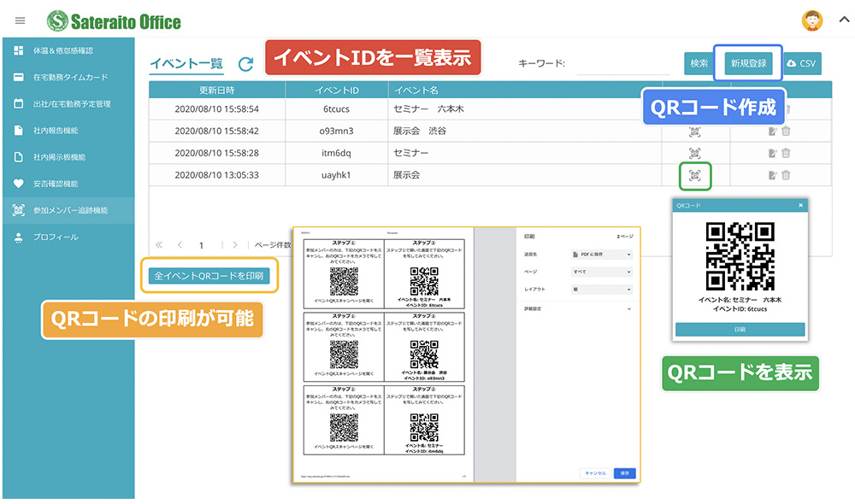Collapse the header with the up chevron
Viewport: 855px width, 504px height.
[x=844, y=20]
